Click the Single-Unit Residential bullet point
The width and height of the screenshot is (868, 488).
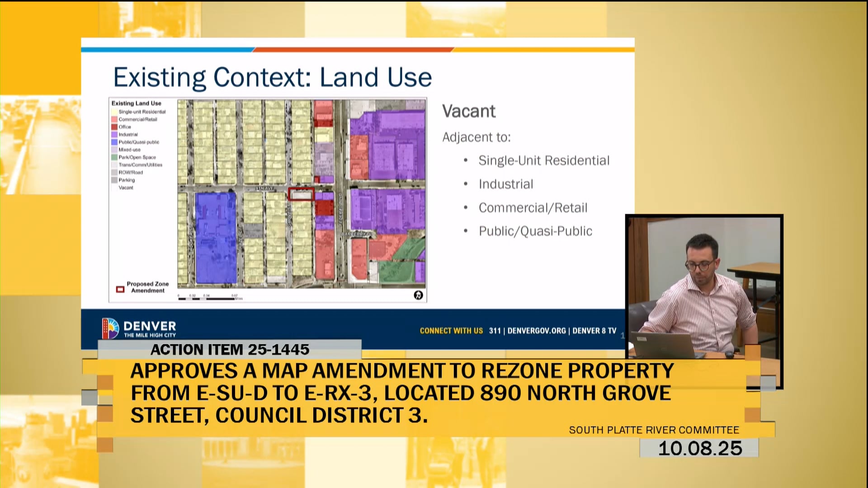543,160
